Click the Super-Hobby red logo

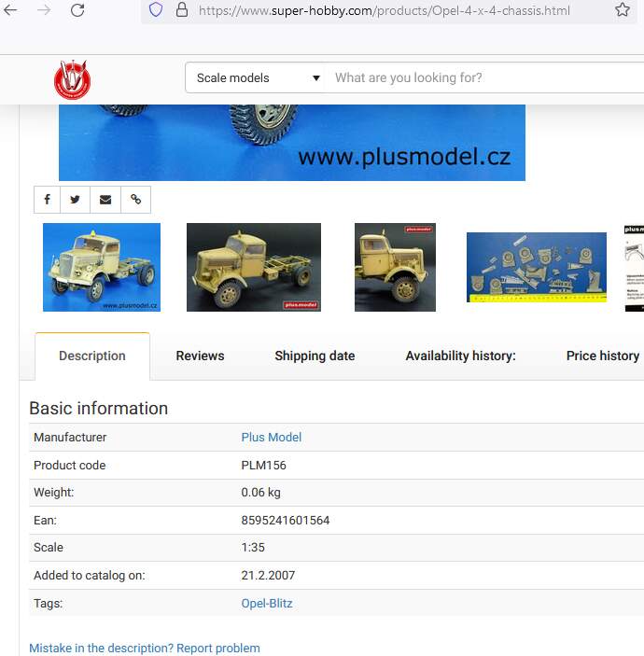(73, 79)
